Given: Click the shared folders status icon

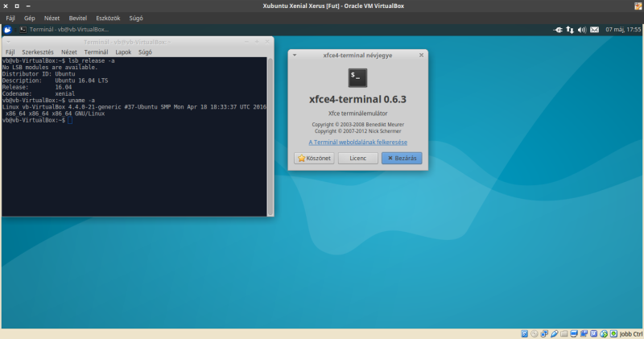Looking at the screenshot, I should click(564, 334).
